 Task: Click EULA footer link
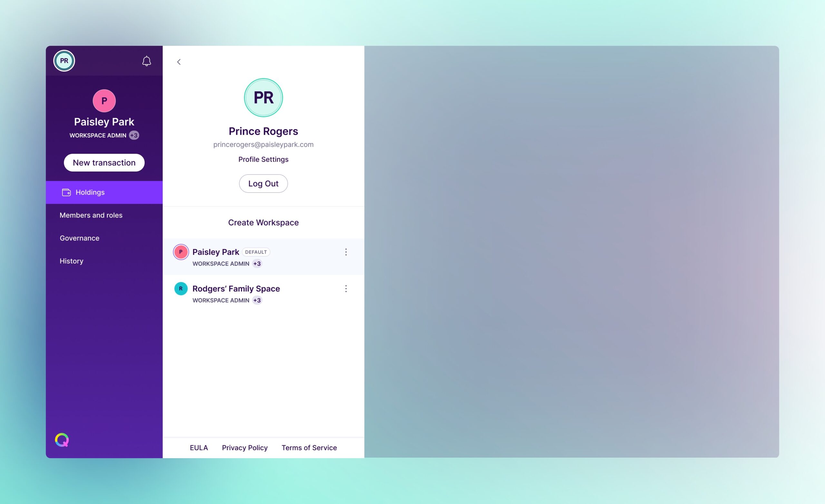pos(199,447)
